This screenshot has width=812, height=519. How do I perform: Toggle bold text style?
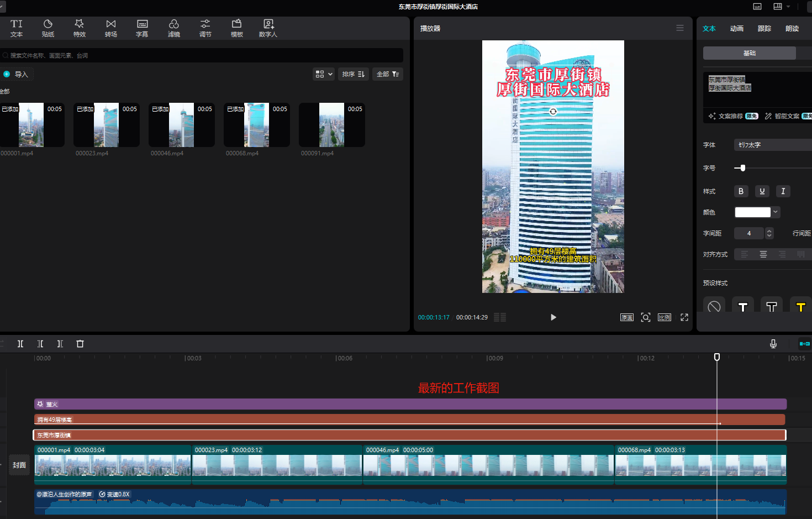click(x=741, y=191)
